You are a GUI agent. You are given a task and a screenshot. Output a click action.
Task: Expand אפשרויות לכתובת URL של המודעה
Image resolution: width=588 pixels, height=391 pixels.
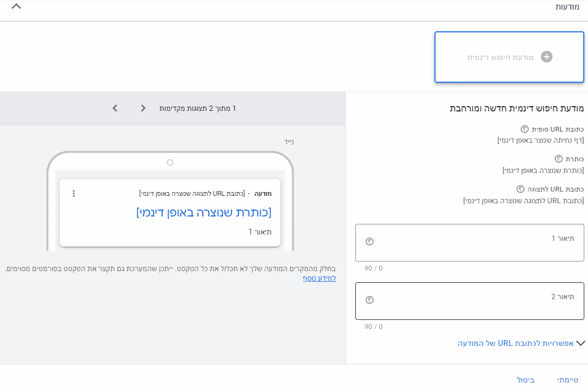(521, 343)
